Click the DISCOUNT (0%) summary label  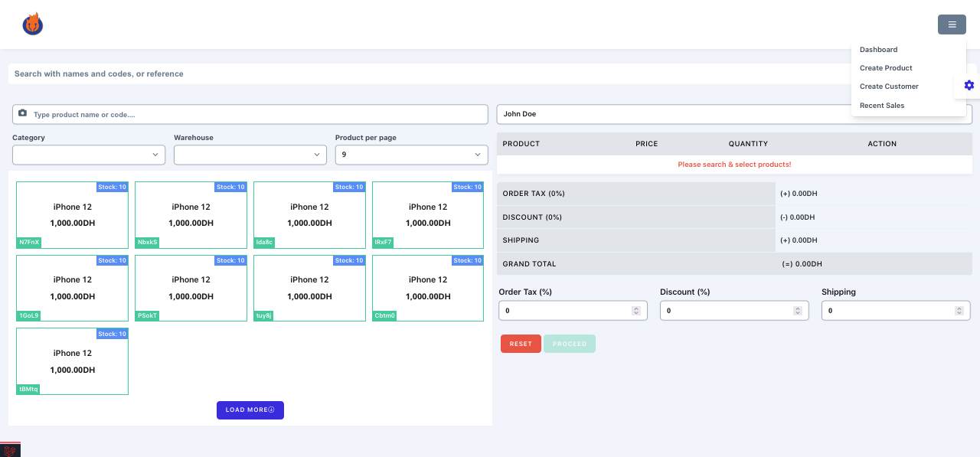pyautogui.click(x=532, y=217)
